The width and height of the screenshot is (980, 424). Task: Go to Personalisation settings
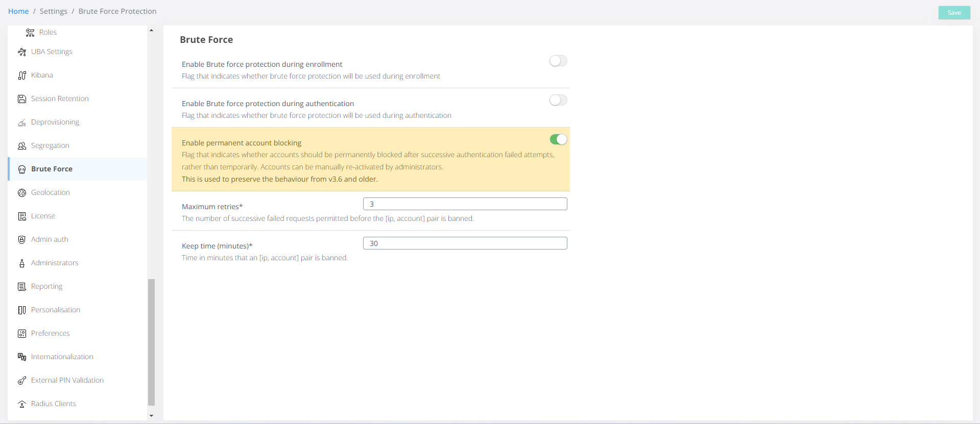pyautogui.click(x=55, y=310)
